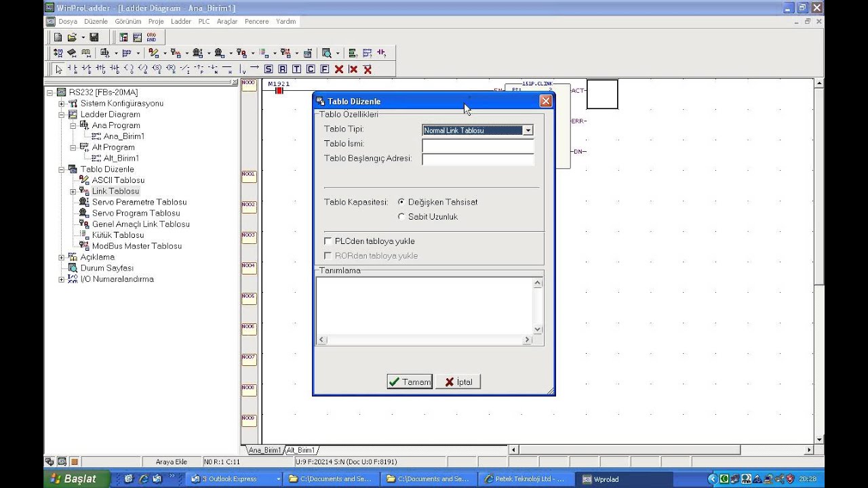Click the ASCII table toolbar icon
The height and width of the screenshot is (488, 868).
[x=153, y=53]
